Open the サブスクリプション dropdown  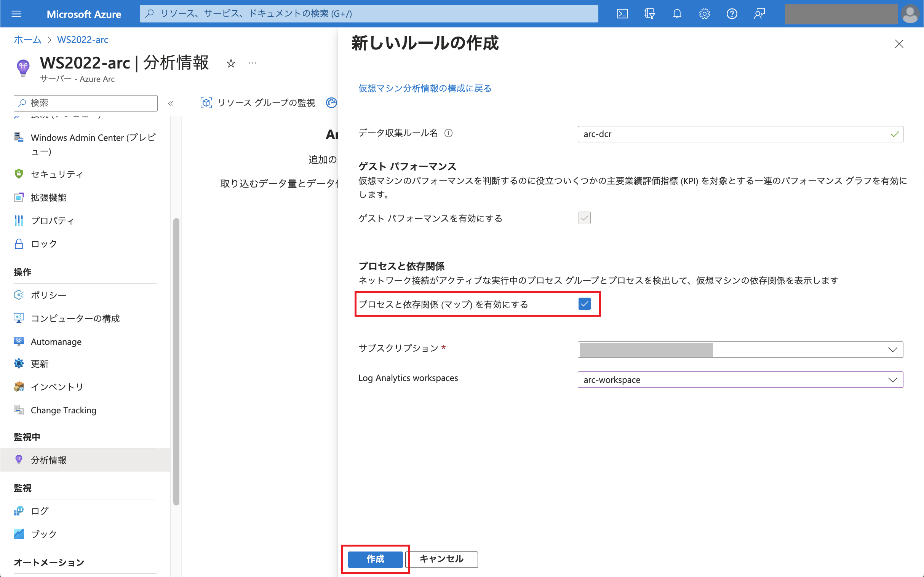740,349
